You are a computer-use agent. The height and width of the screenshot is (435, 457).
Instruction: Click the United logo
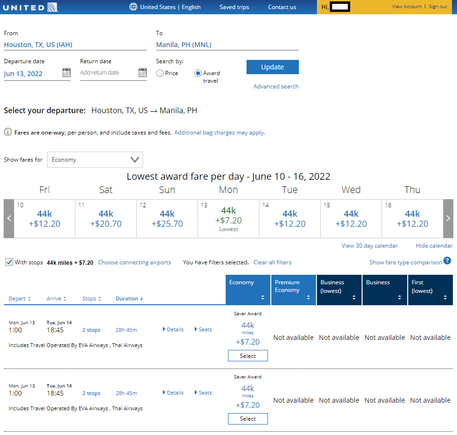30,7
